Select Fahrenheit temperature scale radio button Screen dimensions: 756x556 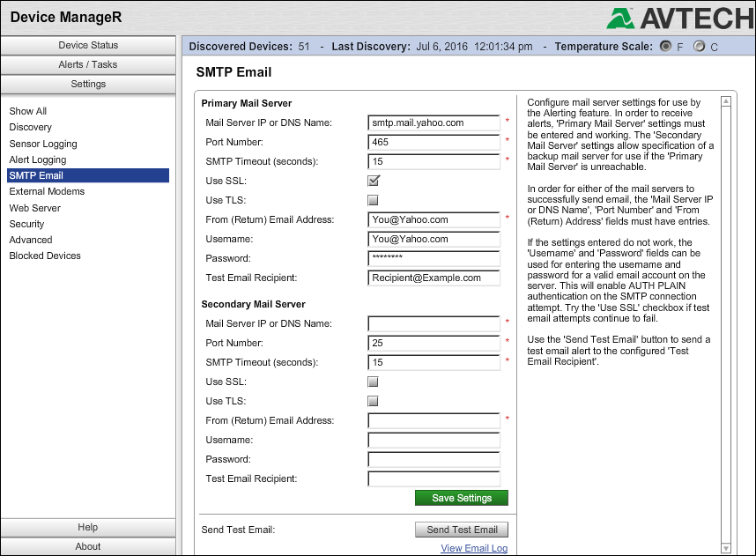pyautogui.click(x=666, y=46)
